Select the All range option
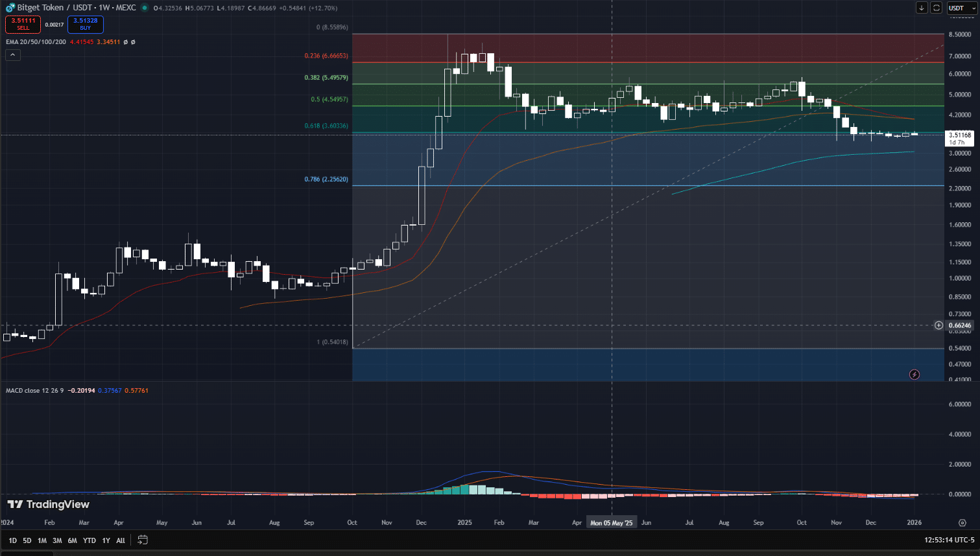 coord(120,540)
